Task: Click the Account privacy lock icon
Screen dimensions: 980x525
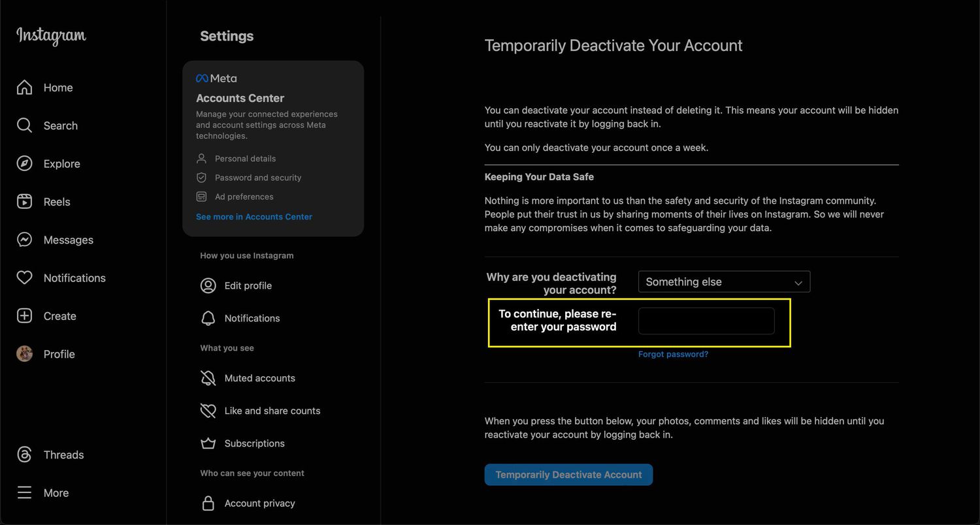Action: tap(208, 503)
